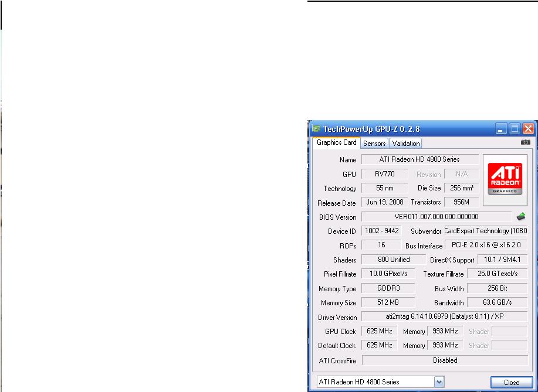538x392 pixels.
Task: Click the Memory Size value 512 MB
Action: 388,302
